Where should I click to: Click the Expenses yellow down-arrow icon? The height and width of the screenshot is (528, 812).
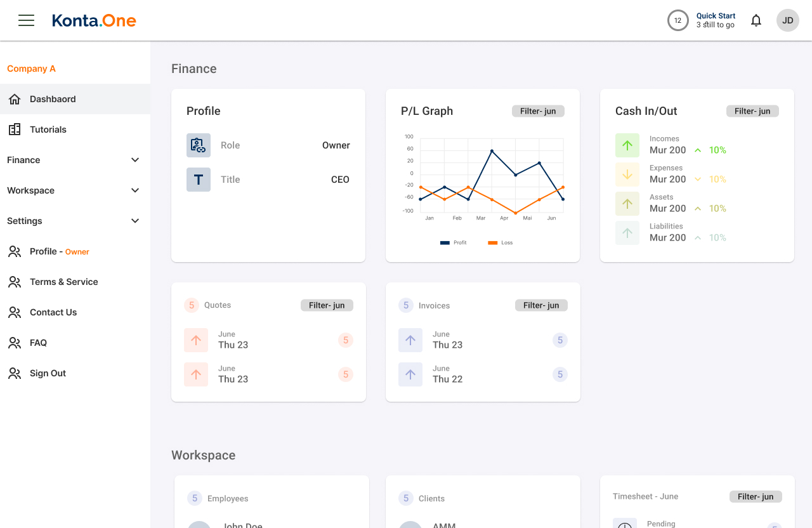(x=627, y=175)
